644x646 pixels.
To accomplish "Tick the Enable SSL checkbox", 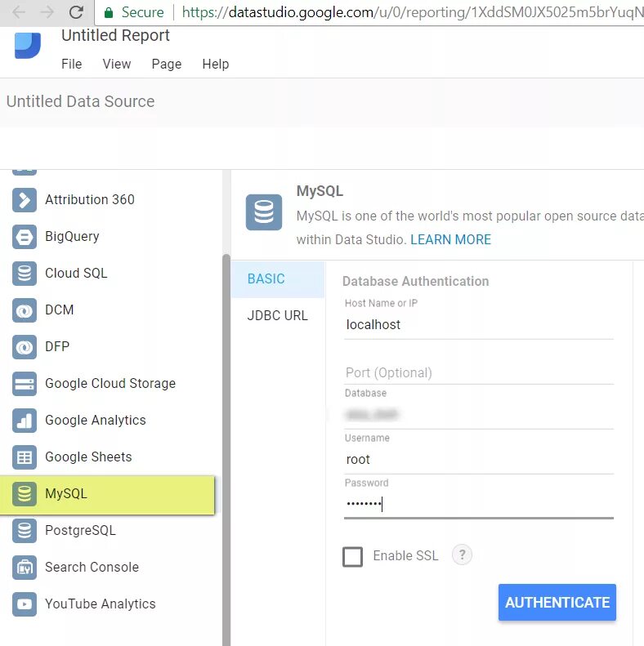I will pyautogui.click(x=352, y=557).
